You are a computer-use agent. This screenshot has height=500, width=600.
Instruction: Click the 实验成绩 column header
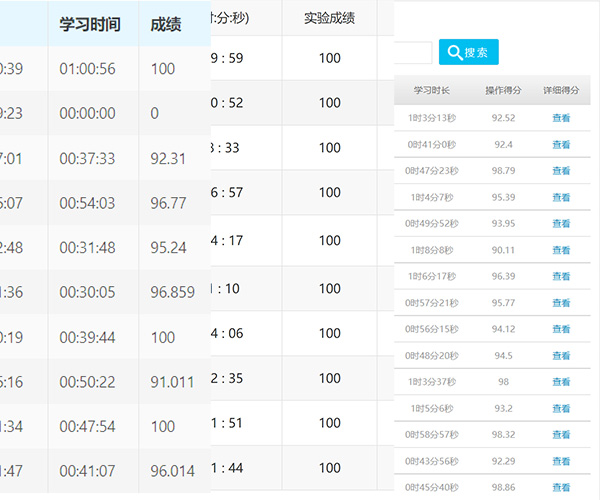pos(329,17)
